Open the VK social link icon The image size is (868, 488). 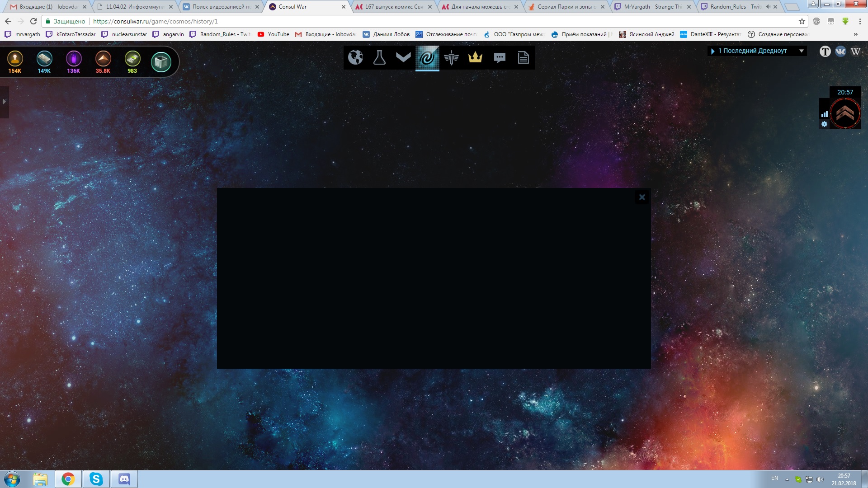pos(840,51)
